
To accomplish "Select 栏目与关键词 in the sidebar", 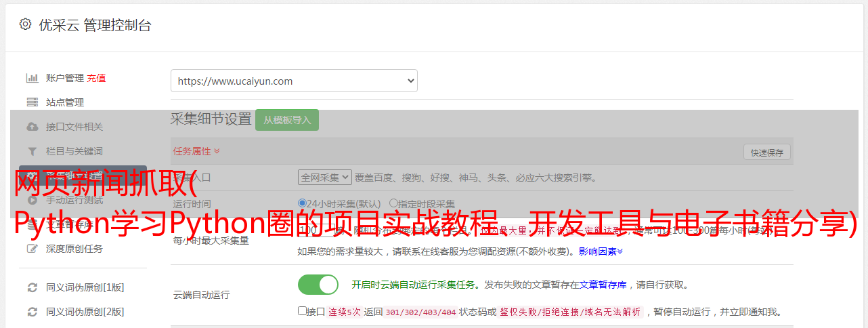I will pyautogui.click(x=74, y=151).
